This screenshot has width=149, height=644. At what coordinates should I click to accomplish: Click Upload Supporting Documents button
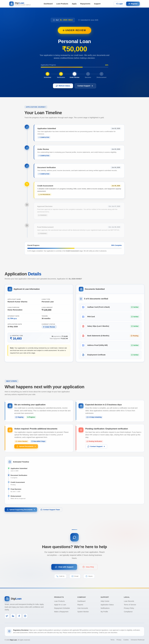[21, 509]
